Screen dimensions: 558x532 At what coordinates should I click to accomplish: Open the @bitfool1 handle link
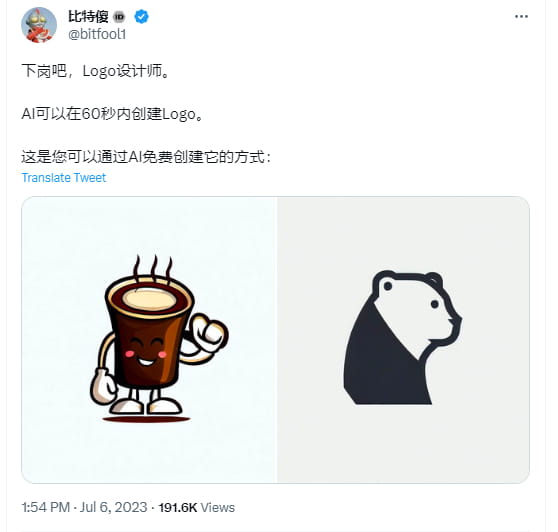[x=97, y=34]
